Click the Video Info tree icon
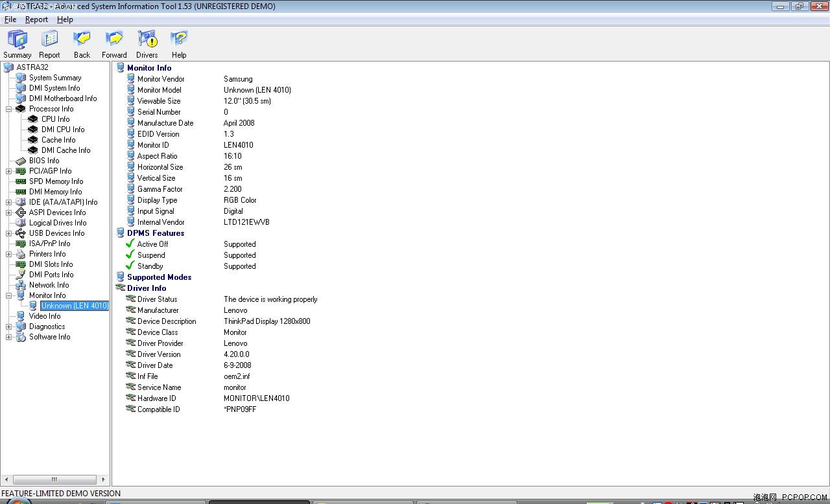The image size is (830, 504). click(21, 316)
